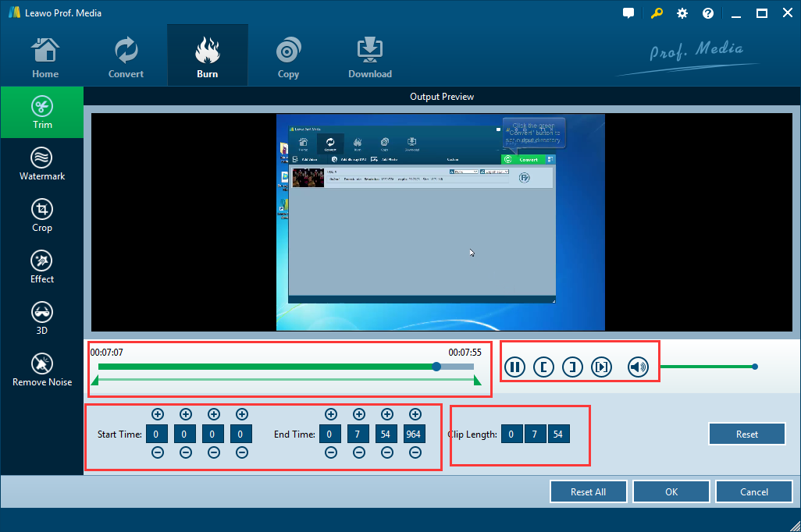Decrease End Time minutes with minus
801x532 pixels.
(359, 452)
